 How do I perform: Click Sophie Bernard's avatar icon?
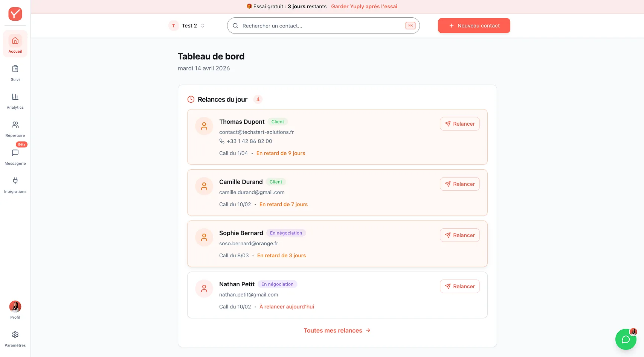pyautogui.click(x=204, y=237)
